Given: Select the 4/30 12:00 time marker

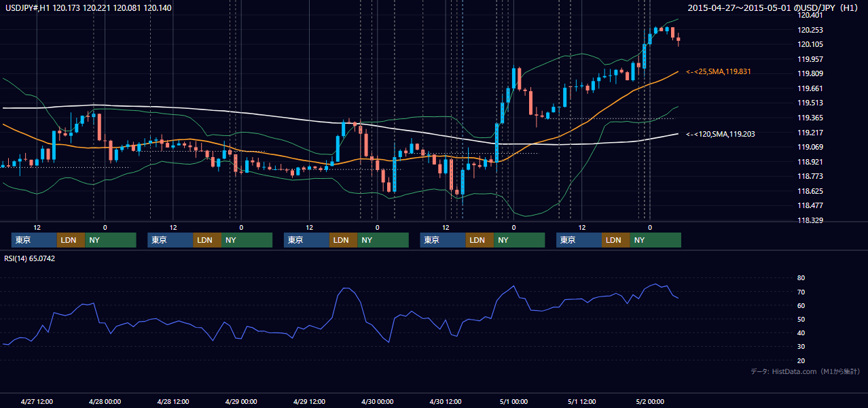Looking at the screenshot, I should pos(446,402).
